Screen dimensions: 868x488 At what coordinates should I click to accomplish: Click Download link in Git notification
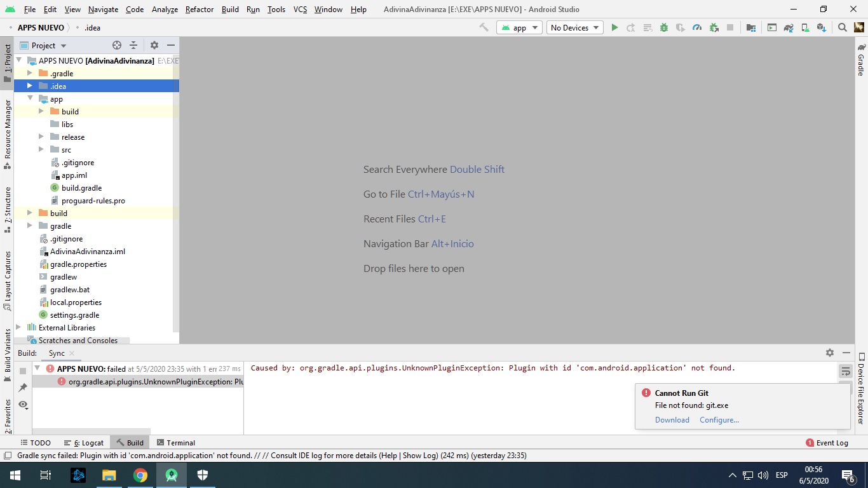(x=672, y=419)
